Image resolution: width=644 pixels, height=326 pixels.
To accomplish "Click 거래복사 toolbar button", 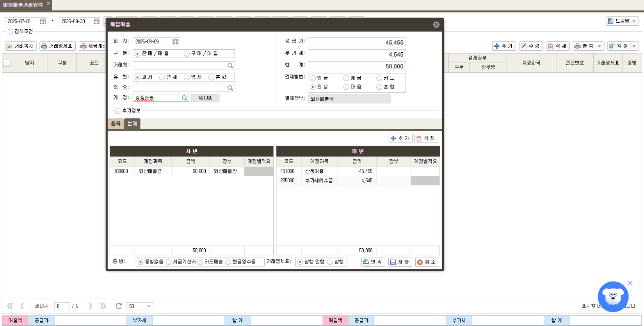I will (x=21, y=46).
